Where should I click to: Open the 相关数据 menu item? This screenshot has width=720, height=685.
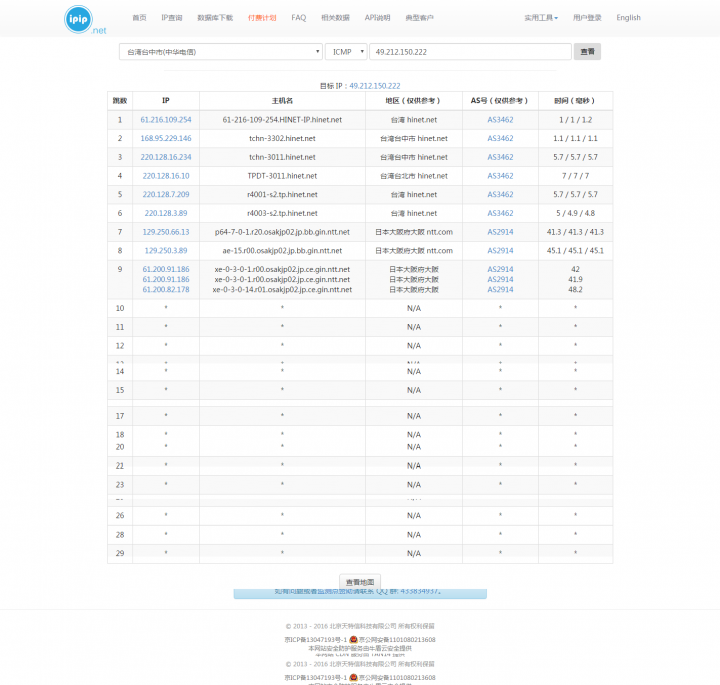(x=335, y=17)
